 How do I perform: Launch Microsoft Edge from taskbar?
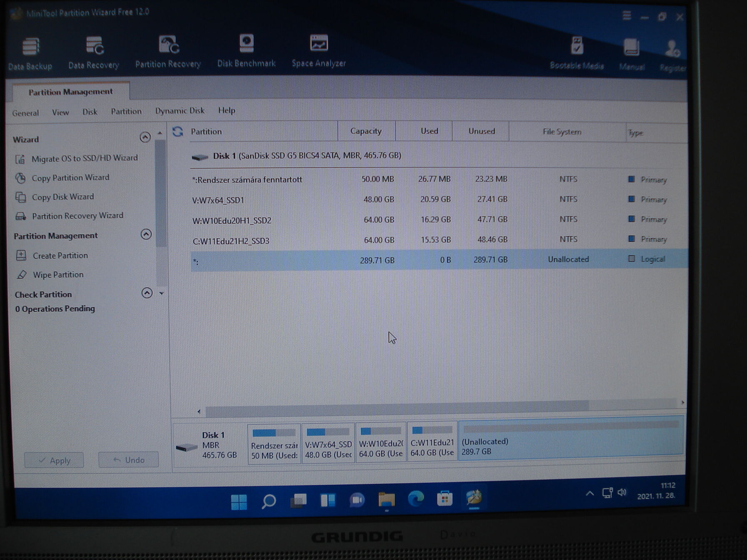pyautogui.click(x=416, y=498)
